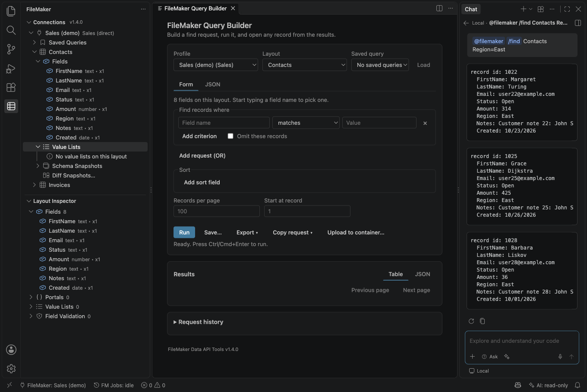The image size is (587, 392).
Task: Click FileMaker: Sales (demo) status bar item
Action: 53,385
